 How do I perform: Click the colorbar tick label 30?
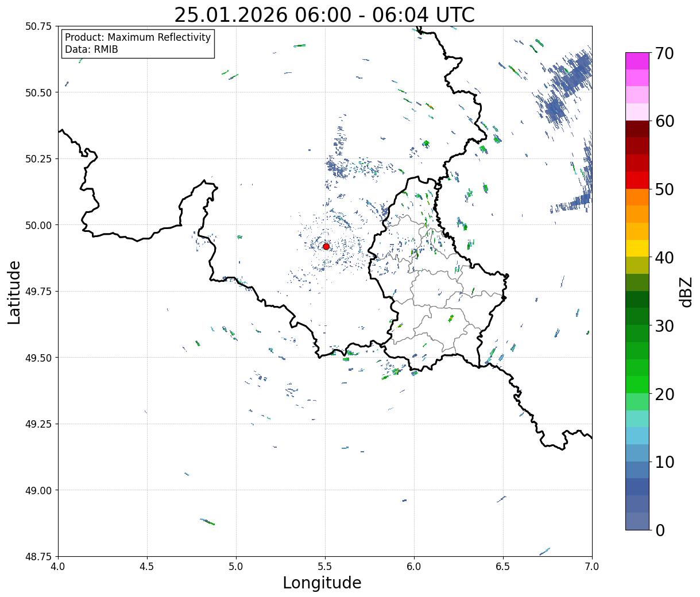(x=664, y=326)
